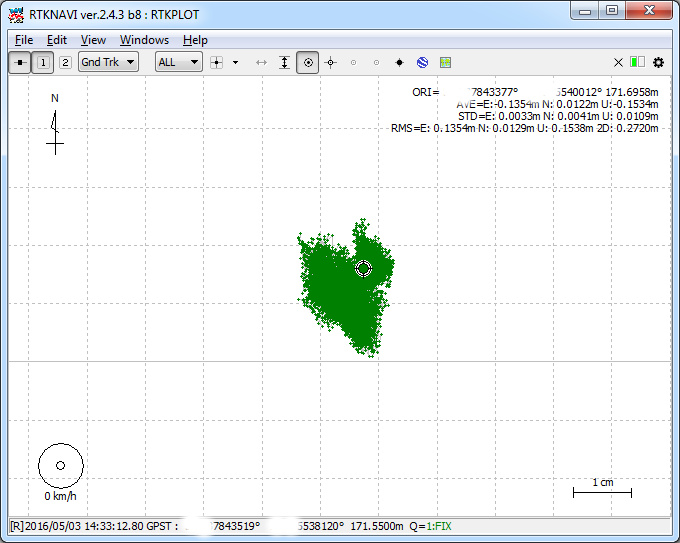Viewport: 680px width, 543px height.
Task: Click the grid center marker icon
Action: (217, 62)
